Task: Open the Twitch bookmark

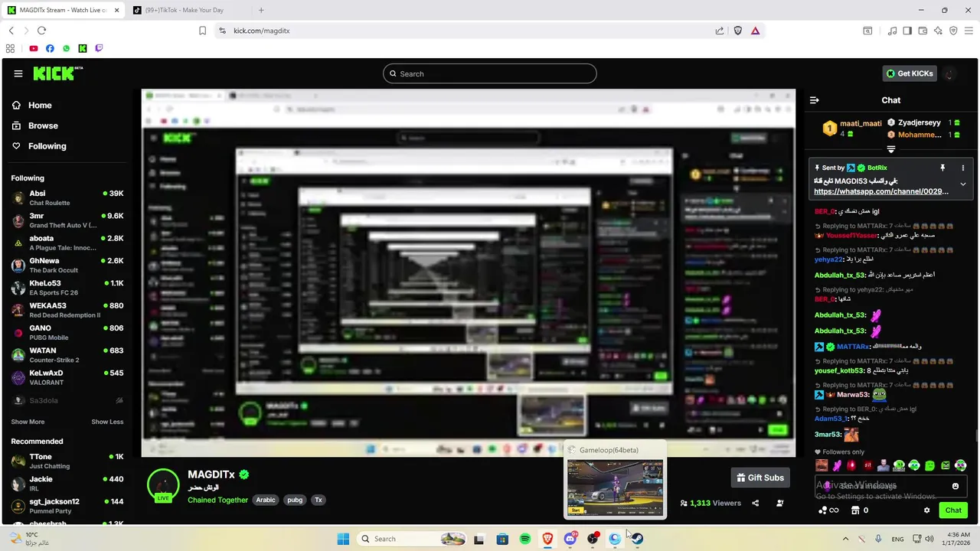Action: click(99, 48)
